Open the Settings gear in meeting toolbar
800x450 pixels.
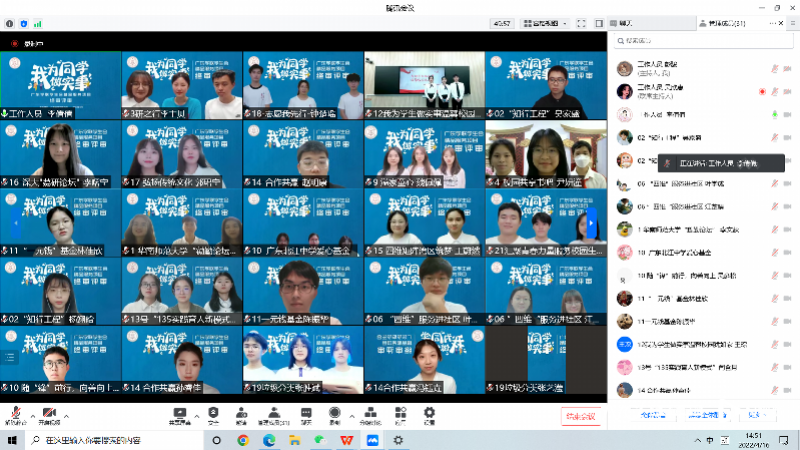pyautogui.click(x=429, y=416)
